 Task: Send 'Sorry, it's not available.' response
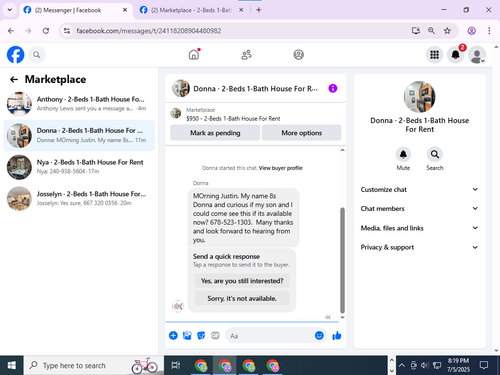tap(242, 298)
